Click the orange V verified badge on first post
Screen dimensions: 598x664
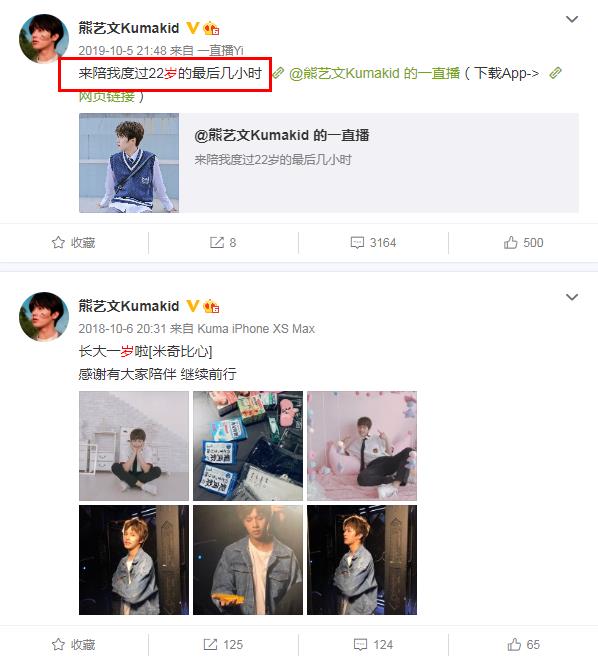[193, 28]
